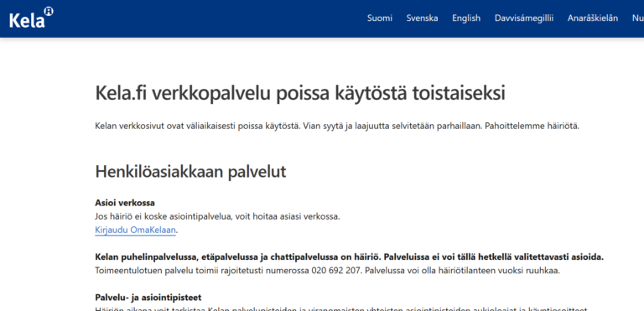This screenshot has width=644, height=311.
Task: Click the 'Palvelu- ja asiointipisteet' subheading
Action: coord(148,297)
